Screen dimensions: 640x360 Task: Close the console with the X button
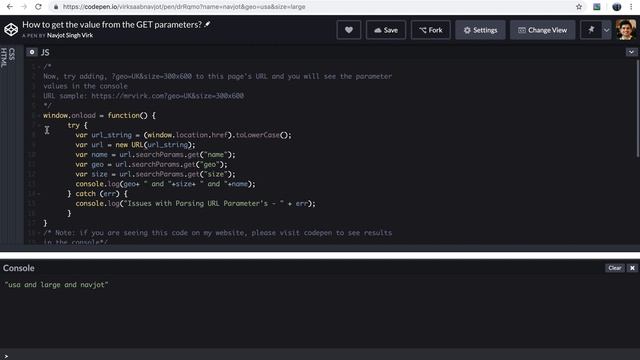pos(632,268)
